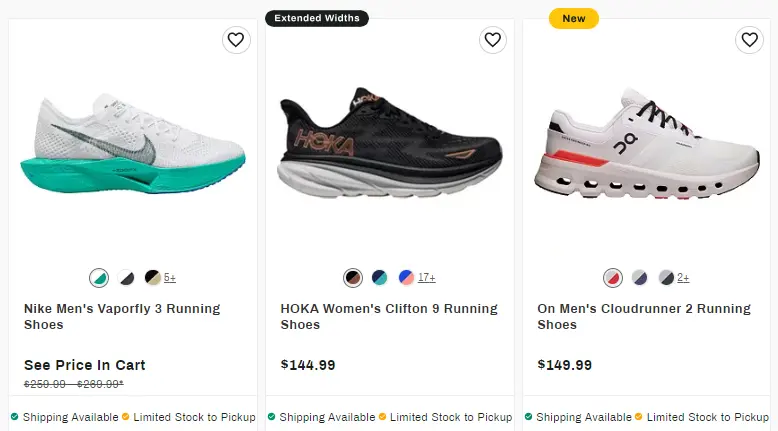778x431 pixels.
Task: Click the Nike Vaporfly 3 shoe image
Action: click(x=138, y=150)
